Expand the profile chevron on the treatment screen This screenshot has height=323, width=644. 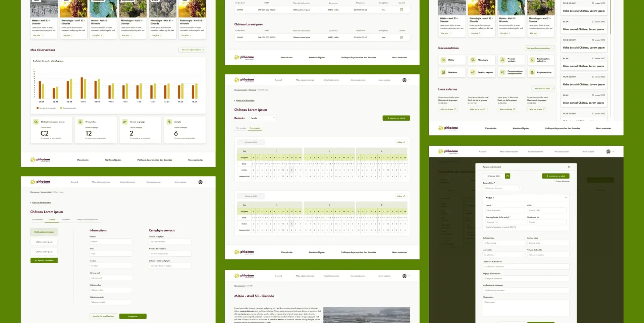pyautogui.click(x=613, y=151)
